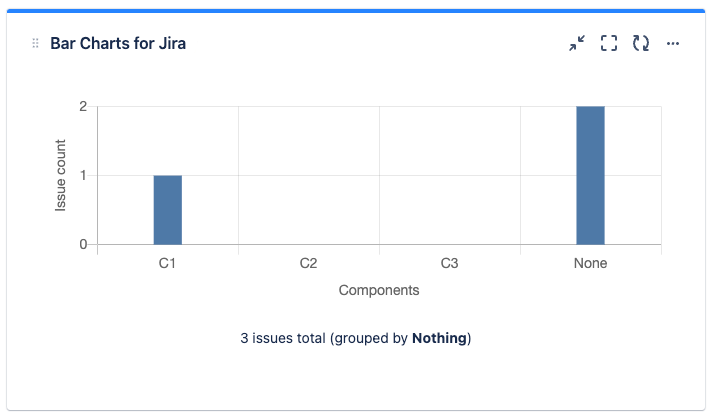The width and height of the screenshot is (712, 418).
Task: Click the bold Nothing grouping text
Action: tap(439, 338)
